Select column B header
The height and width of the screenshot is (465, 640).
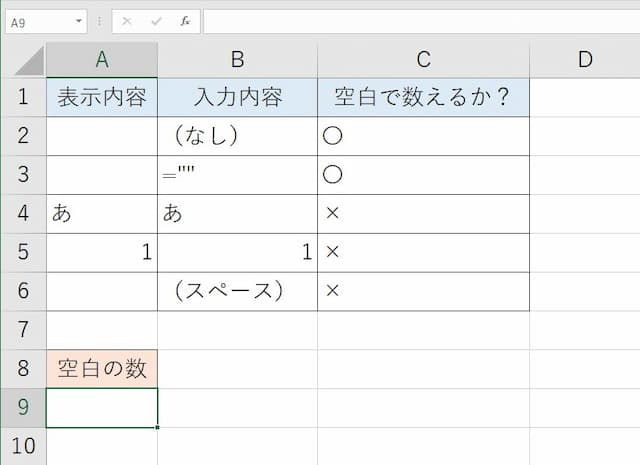(238, 60)
